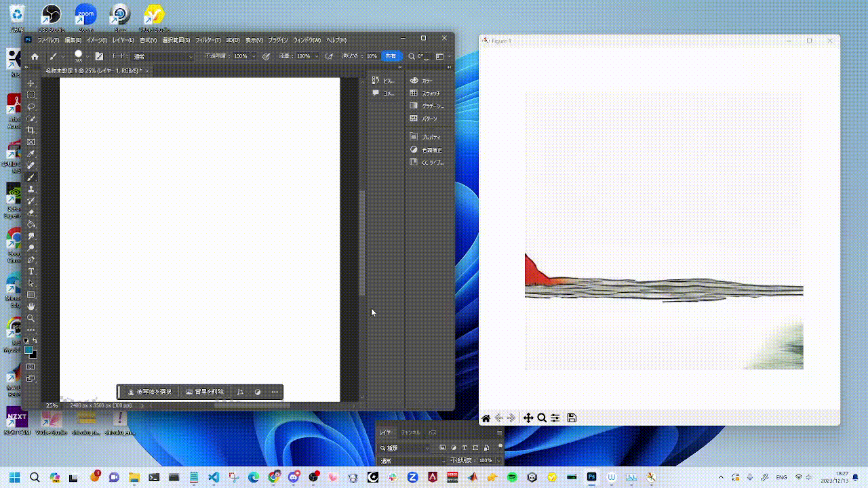Open the blend mode dropdown in options bar
The width and height of the screenshot is (868, 488).
(163, 56)
